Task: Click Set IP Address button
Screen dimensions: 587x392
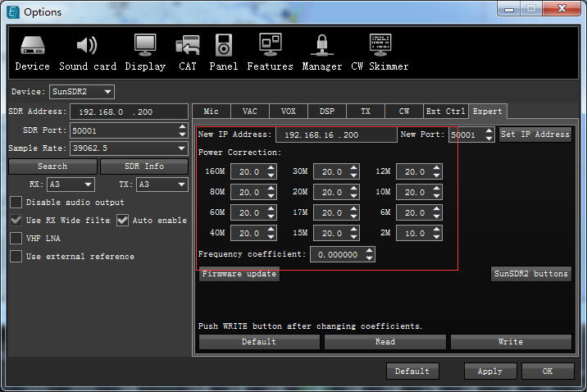Action: 535,134
